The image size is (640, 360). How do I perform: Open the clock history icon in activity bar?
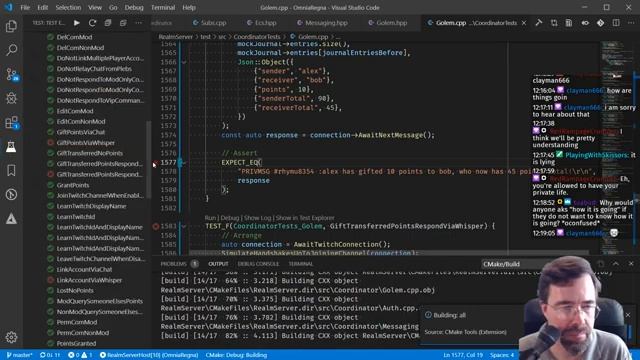pos(11,195)
